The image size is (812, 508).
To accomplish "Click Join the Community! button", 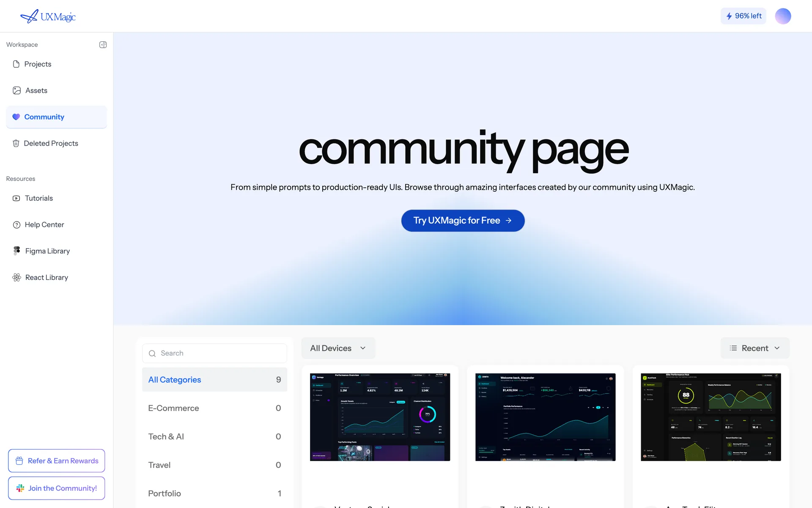I will click(56, 488).
